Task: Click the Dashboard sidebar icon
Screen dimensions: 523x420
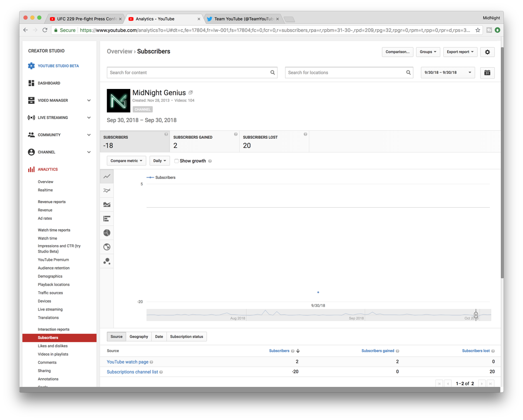Action: (x=31, y=83)
